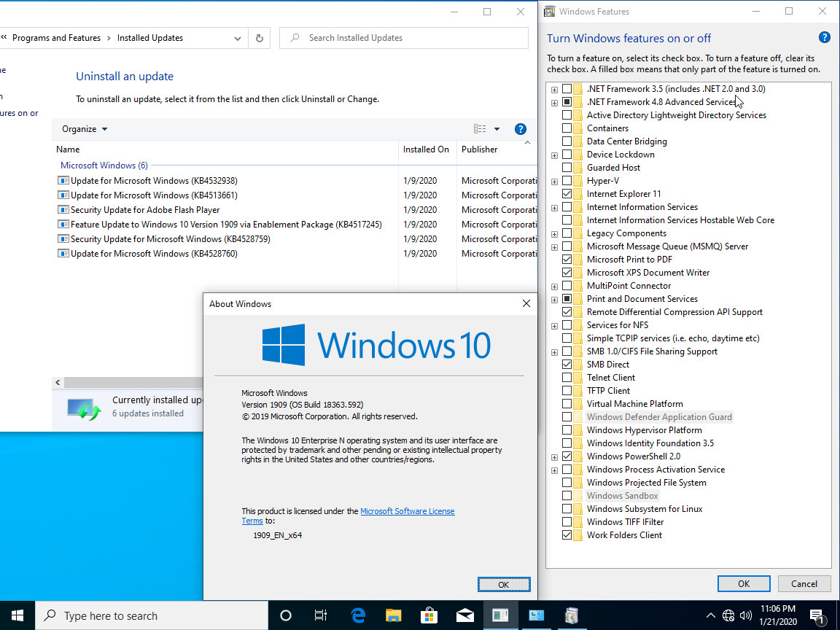This screenshot has height=630, width=840.
Task: Expand SMB 1.0/CIFS File Sharing Support
Action: click(554, 352)
